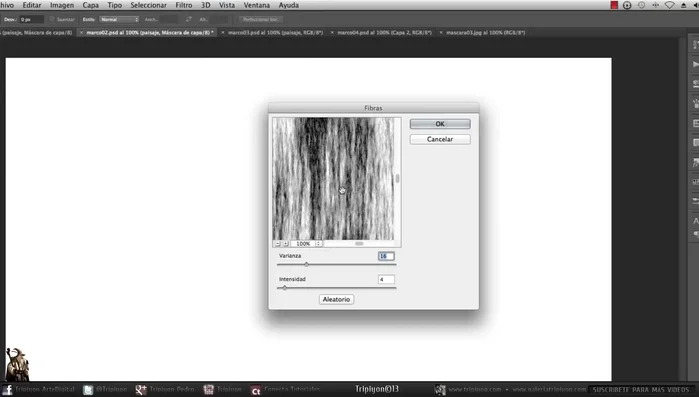Screen dimensions: 699x397
Task: Confirm the Fibras filter with OK
Action: (440, 124)
